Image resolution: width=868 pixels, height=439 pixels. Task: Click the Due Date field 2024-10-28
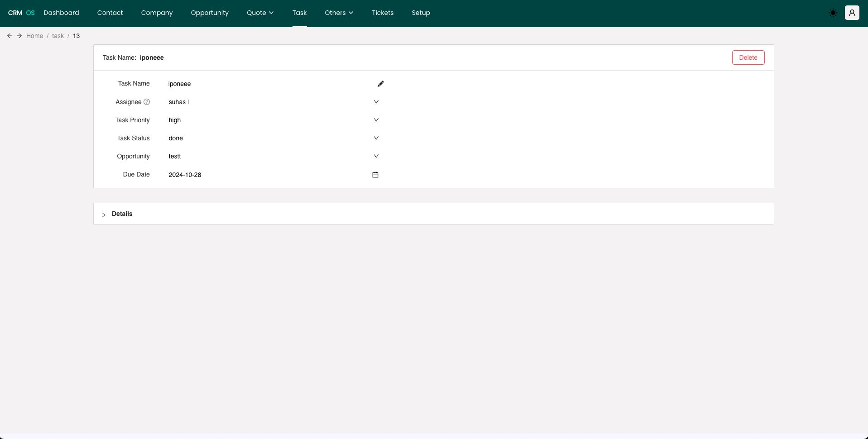tap(273, 175)
